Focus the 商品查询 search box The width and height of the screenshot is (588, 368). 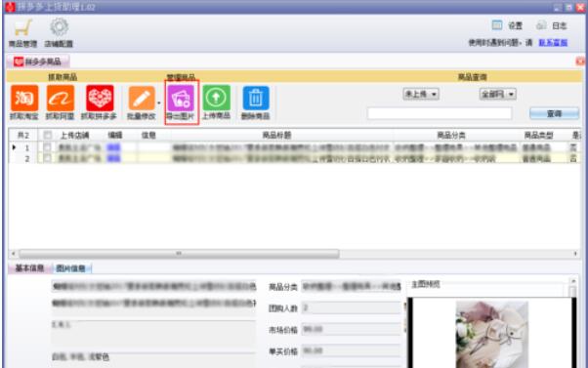(x=440, y=113)
